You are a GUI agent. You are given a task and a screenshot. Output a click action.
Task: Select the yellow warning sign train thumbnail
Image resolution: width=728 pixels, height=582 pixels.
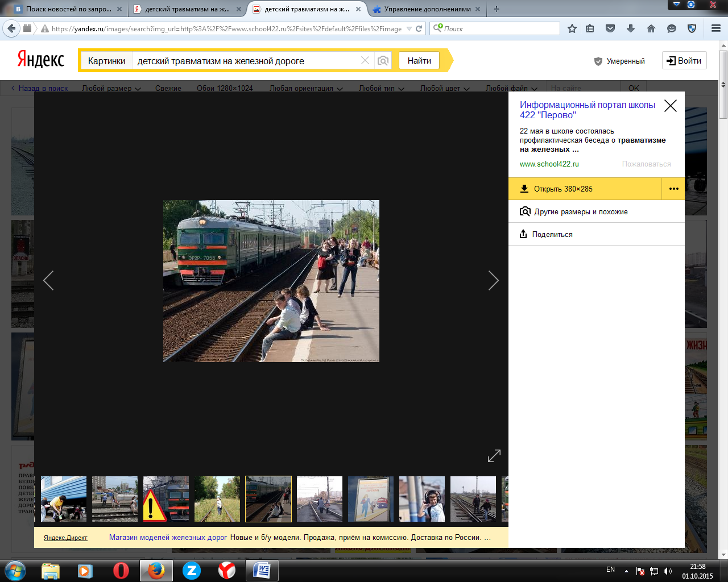click(x=166, y=499)
